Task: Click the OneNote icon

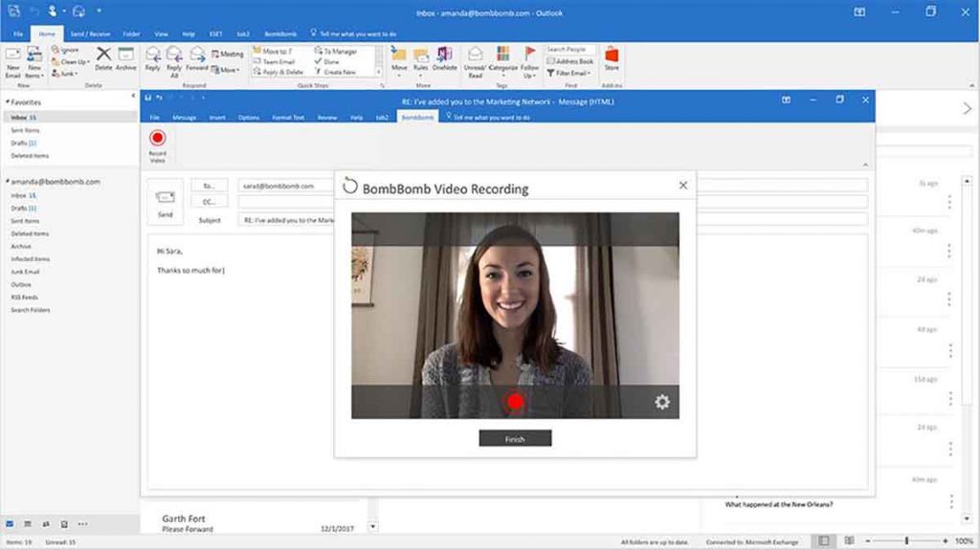Action: tap(444, 58)
